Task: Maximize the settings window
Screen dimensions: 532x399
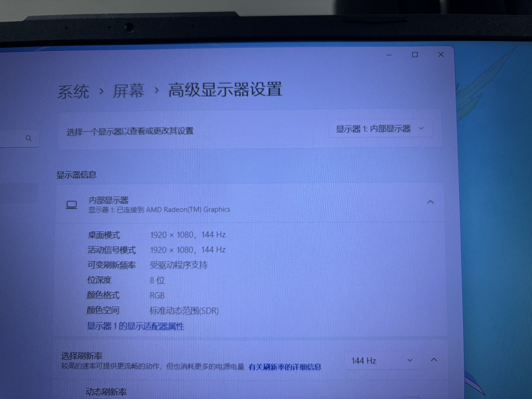Action: [x=415, y=55]
